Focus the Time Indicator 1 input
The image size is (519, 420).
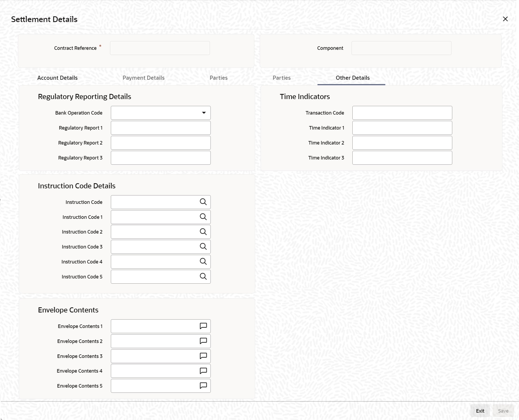point(402,128)
